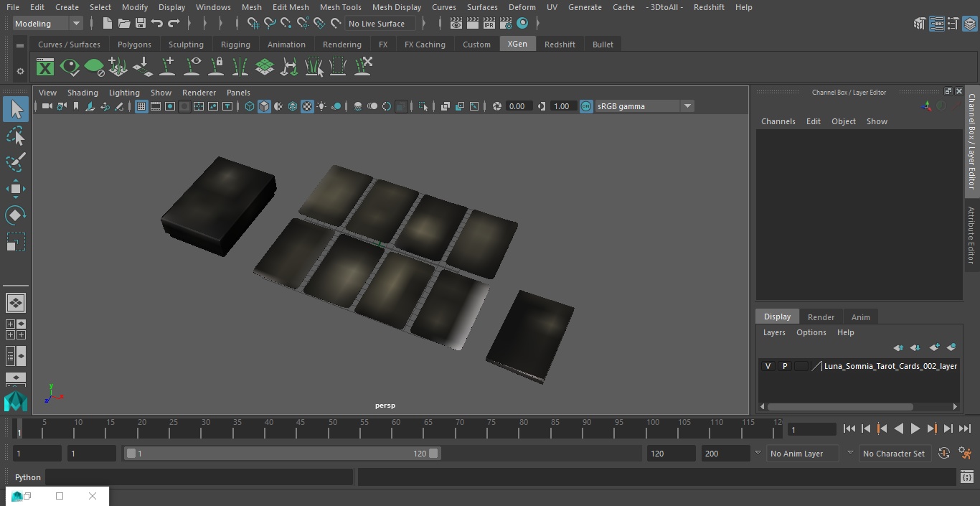
Task: Click the Layer Editor horizontal scrollbar
Action: pos(839,406)
